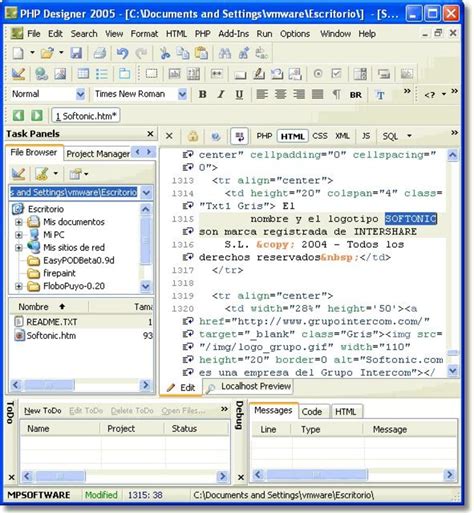Click the Cut scissors icon

point(165,53)
